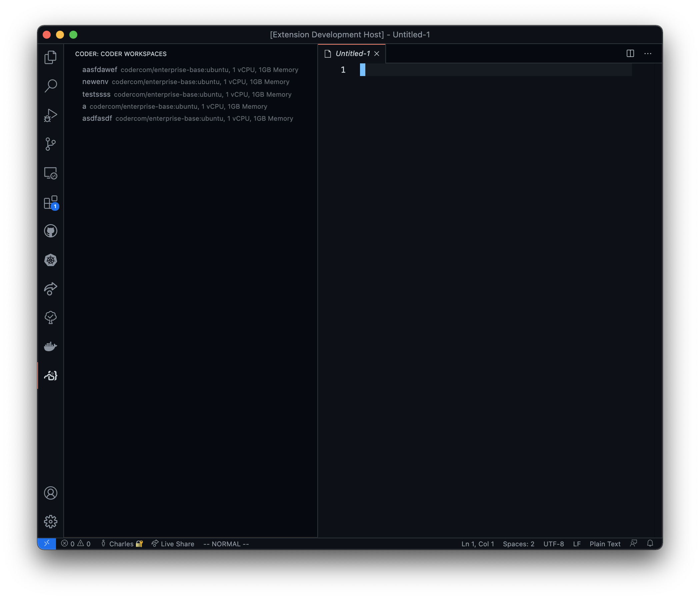This screenshot has height=599, width=700.
Task: Open the GitHub view icon
Action: tap(50, 231)
